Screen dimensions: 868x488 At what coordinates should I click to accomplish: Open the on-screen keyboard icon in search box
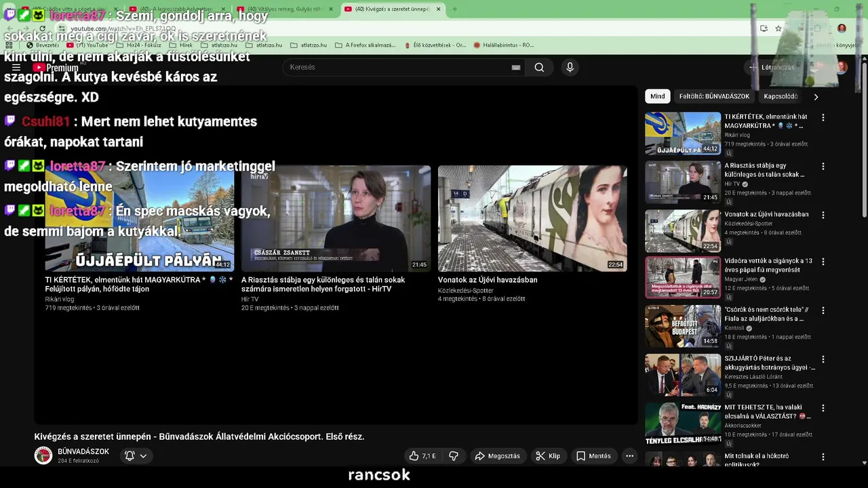click(516, 67)
